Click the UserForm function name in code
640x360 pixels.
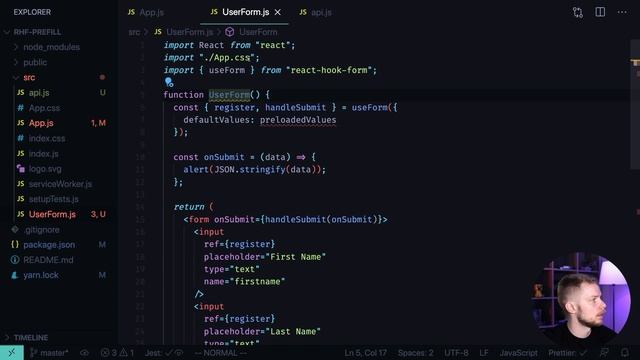pos(229,95)
